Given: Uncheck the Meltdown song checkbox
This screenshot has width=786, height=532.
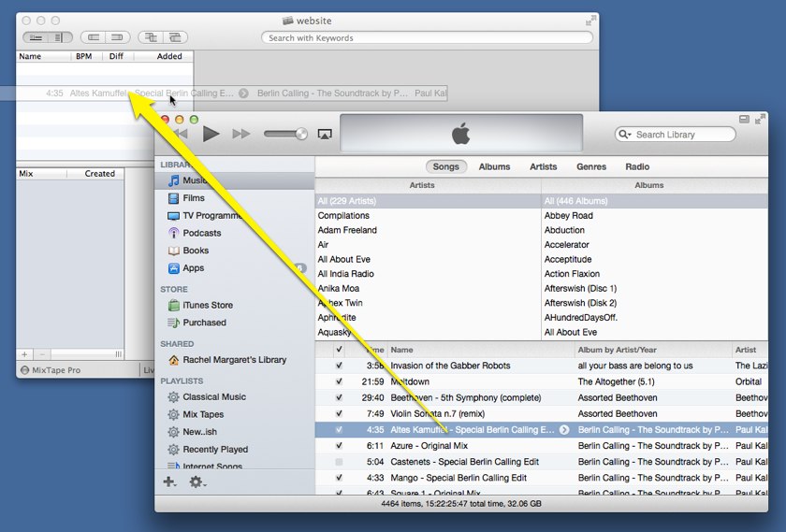Looking at the screenshot, I should point(340,381).
